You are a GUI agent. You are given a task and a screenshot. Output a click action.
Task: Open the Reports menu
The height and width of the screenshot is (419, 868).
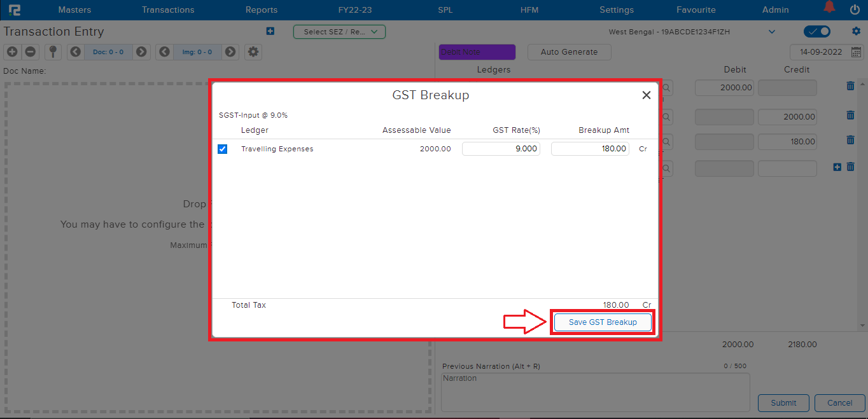point(261,10)
